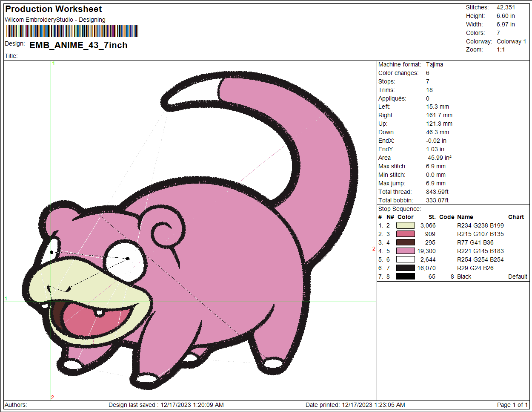Click the St. column header
The width and height of the screenshot is (532, 412).
432,217
